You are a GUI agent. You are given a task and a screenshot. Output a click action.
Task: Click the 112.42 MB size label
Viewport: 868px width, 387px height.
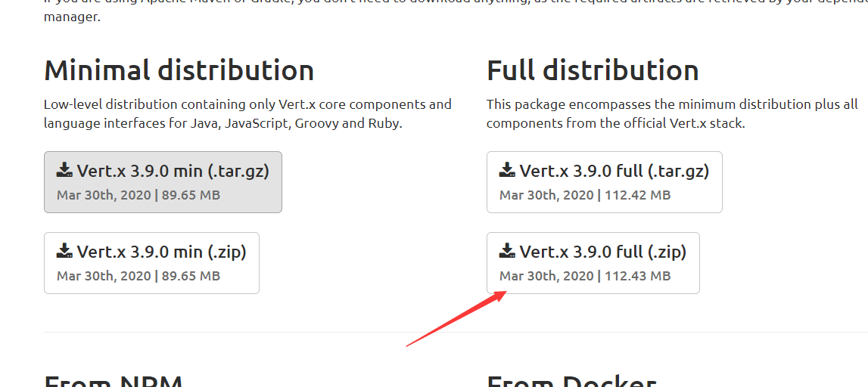point(638,195)
